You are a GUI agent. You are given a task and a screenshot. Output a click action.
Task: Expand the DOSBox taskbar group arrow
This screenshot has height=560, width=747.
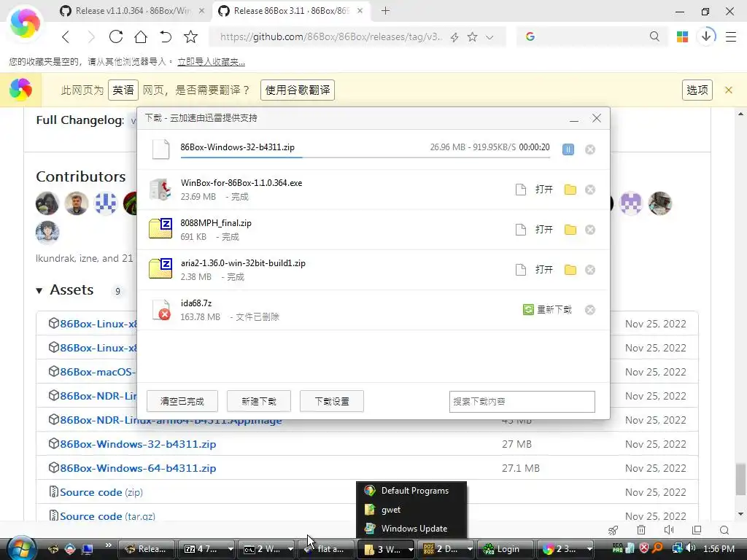tap(470, 549)
